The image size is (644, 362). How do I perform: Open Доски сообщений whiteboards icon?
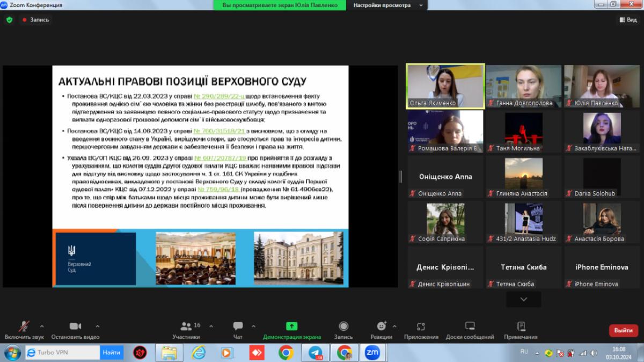point(470,326)
